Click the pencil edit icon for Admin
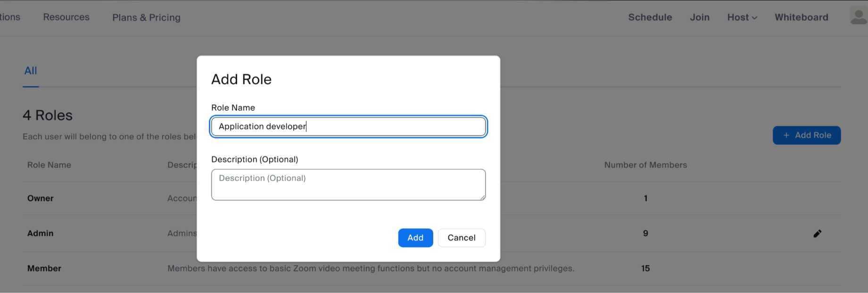The height and width of the screenshot is (293, 868). click(x=817, y=234)
